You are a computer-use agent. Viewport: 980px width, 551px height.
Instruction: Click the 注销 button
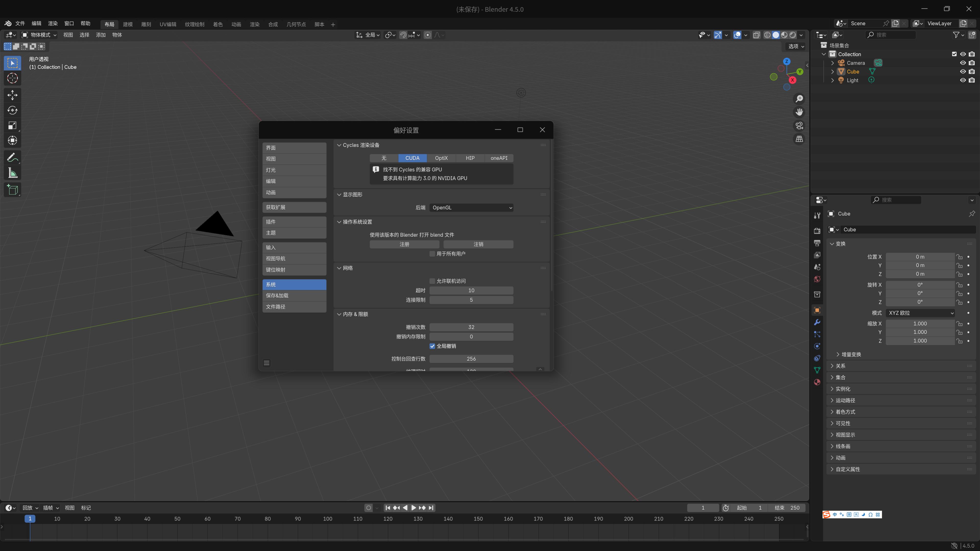tap(478, 244)
